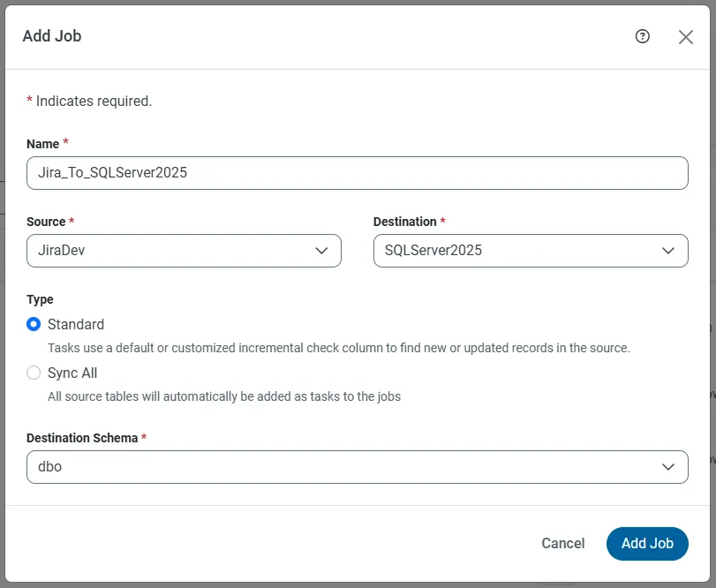Screen dimensions: 716x588
Task: Click the "Name" field label
Action: coord(42,144)
